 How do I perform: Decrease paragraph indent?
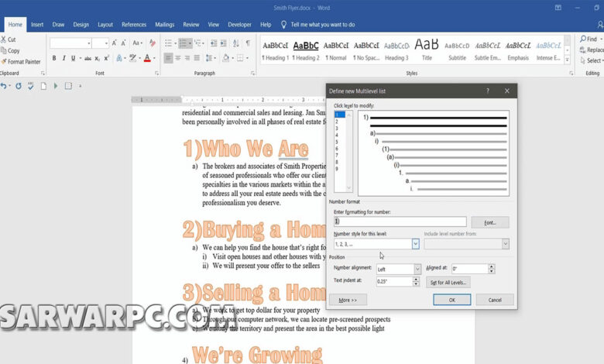click(x=214, y=43)
